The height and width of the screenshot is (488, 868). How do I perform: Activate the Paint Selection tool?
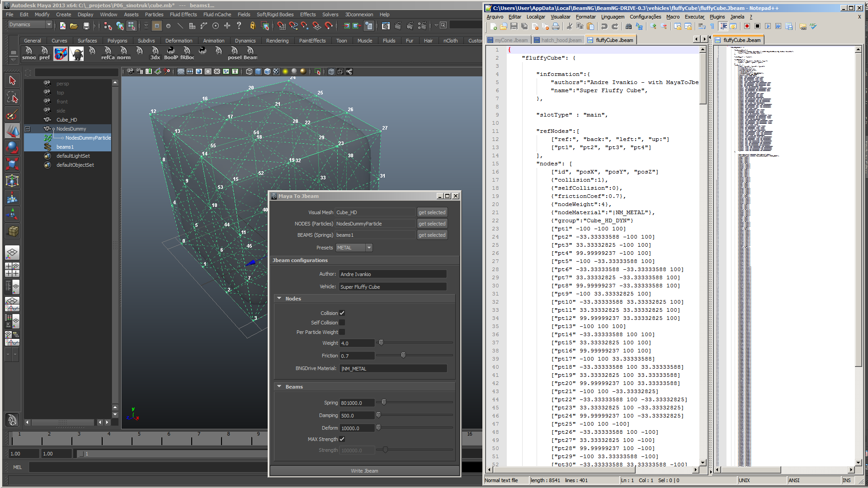pos(12,114)
